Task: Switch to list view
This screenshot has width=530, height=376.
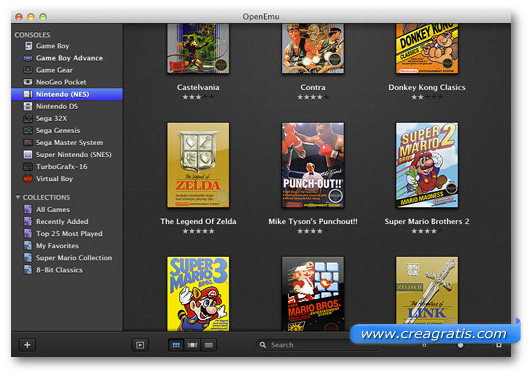Action: click(209, 345)
